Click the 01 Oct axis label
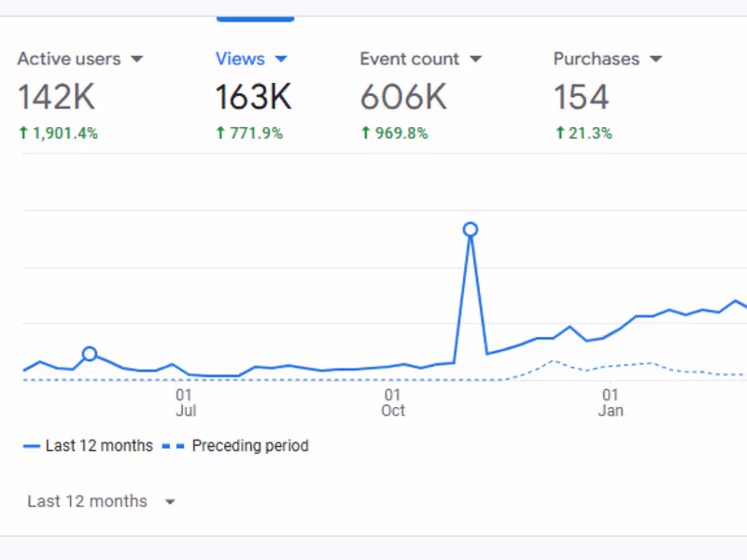Viewport: 747px width, 560px height. tap(393, 401)
